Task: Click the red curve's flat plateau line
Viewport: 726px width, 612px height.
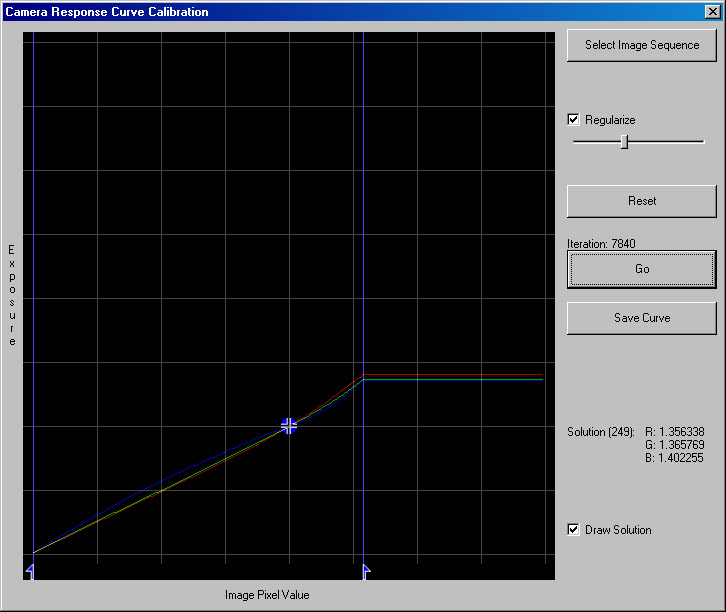Action: click(x=450, y=374)
